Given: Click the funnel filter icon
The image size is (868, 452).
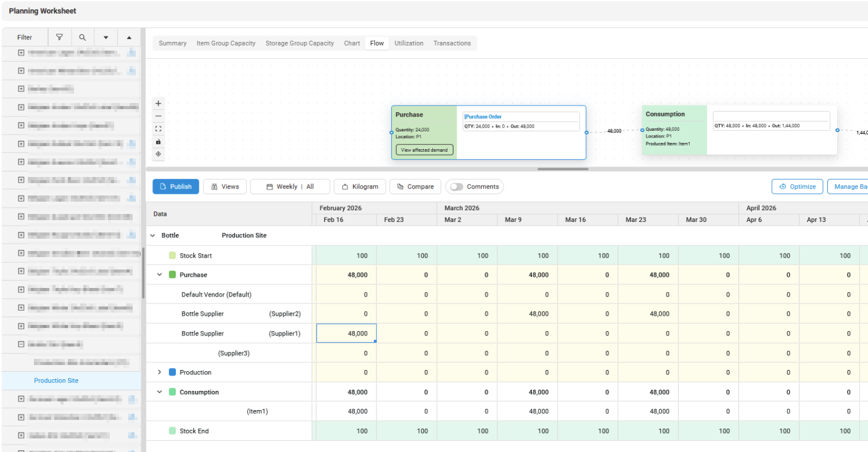Looking at the screenshot, I should click(60, 37).
